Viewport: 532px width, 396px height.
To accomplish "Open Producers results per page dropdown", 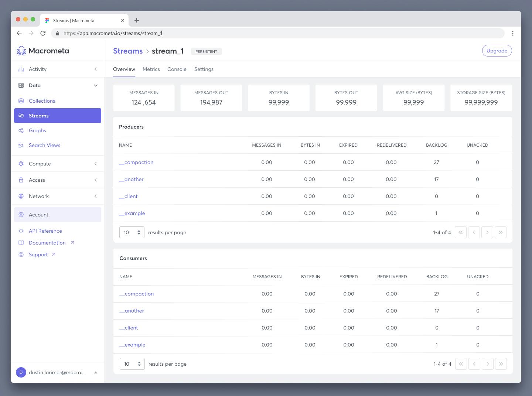I will pos(132,232).
